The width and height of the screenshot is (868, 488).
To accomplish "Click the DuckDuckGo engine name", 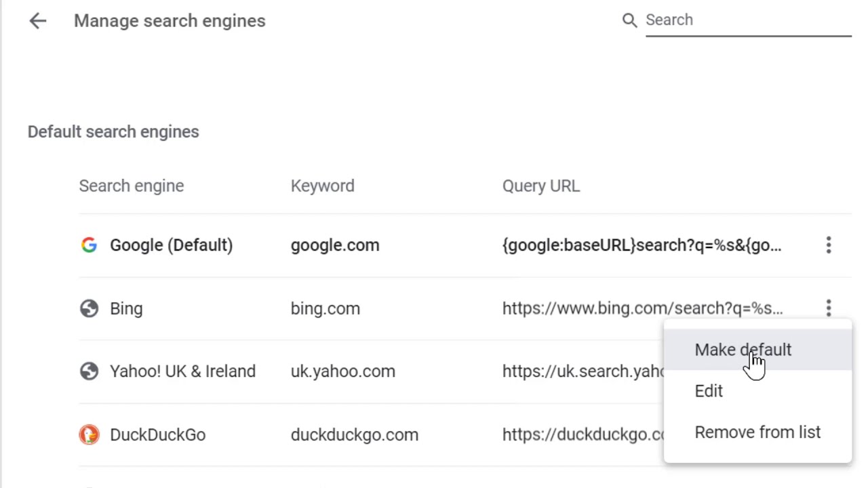I will (x=157, y=434).
